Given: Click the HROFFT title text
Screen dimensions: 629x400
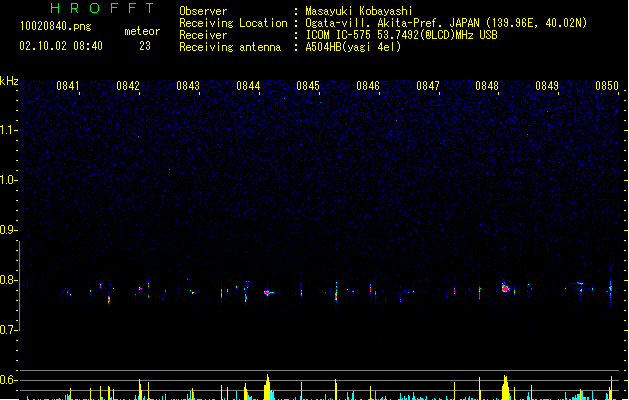Looking at the screenshot, I should pos(103,8).
